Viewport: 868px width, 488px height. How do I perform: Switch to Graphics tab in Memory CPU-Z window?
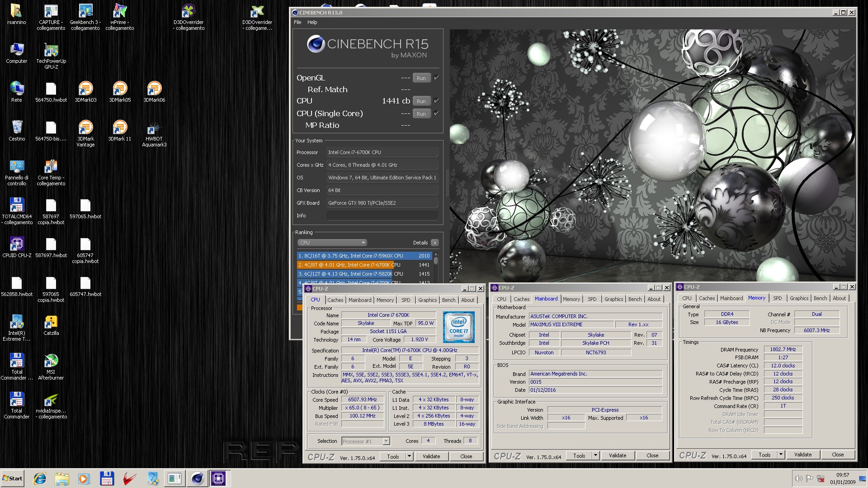[799, 298]
